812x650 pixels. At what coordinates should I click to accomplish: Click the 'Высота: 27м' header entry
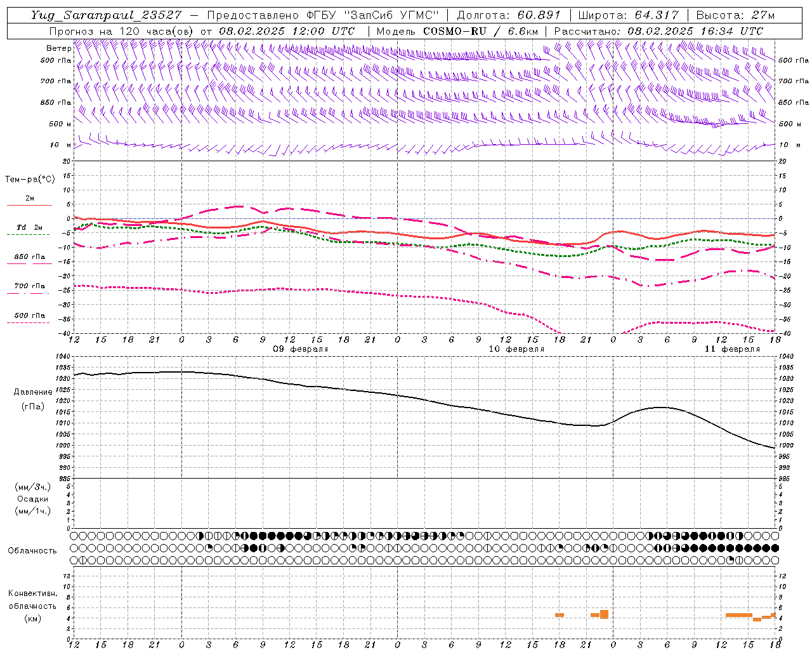coord(735,15)
